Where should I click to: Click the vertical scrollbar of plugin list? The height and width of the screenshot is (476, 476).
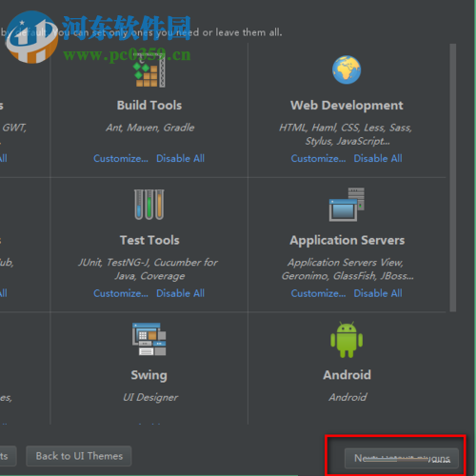[x=453, y=178]
